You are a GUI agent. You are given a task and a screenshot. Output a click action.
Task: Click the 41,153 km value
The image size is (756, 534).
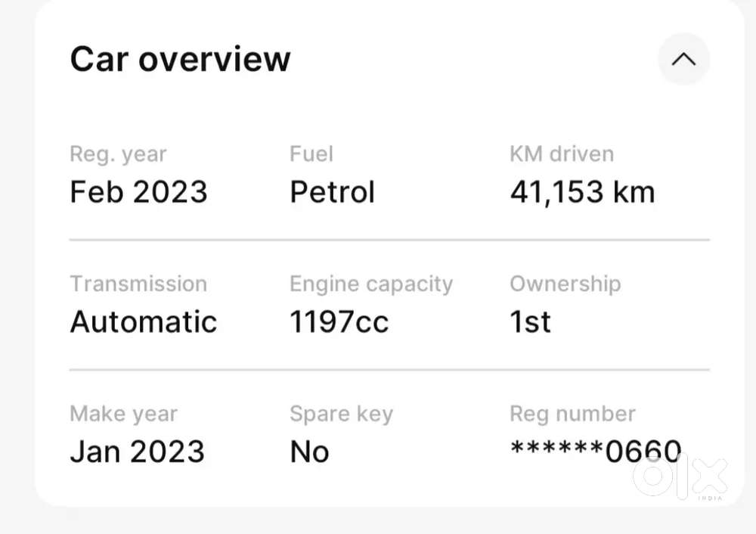coord(582,191)
